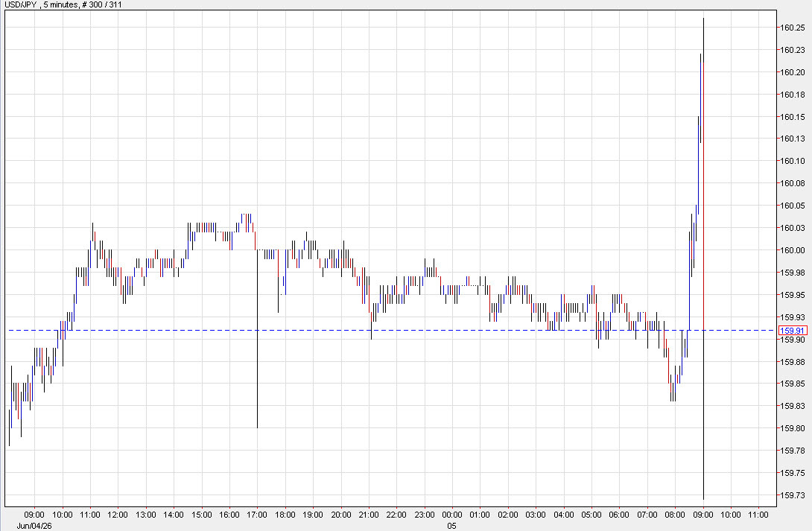Click the Jun/04/26 date label

pos(34,526)
